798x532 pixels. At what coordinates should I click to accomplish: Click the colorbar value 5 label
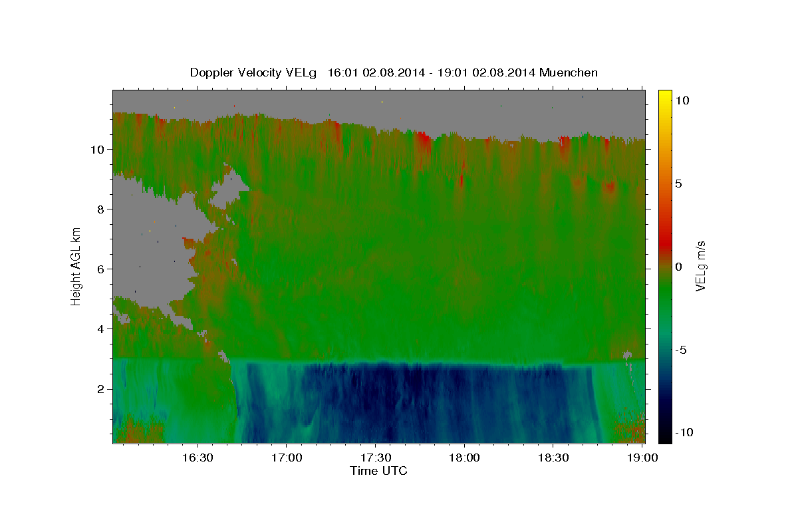coord(679,184)
